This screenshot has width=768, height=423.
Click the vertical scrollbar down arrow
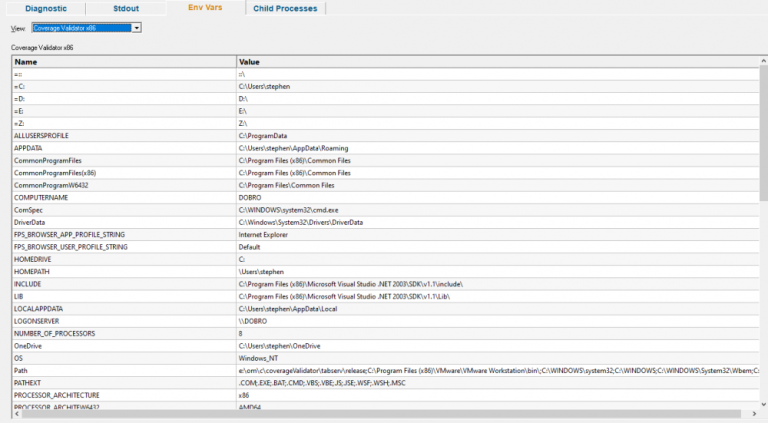click(764, 404)
